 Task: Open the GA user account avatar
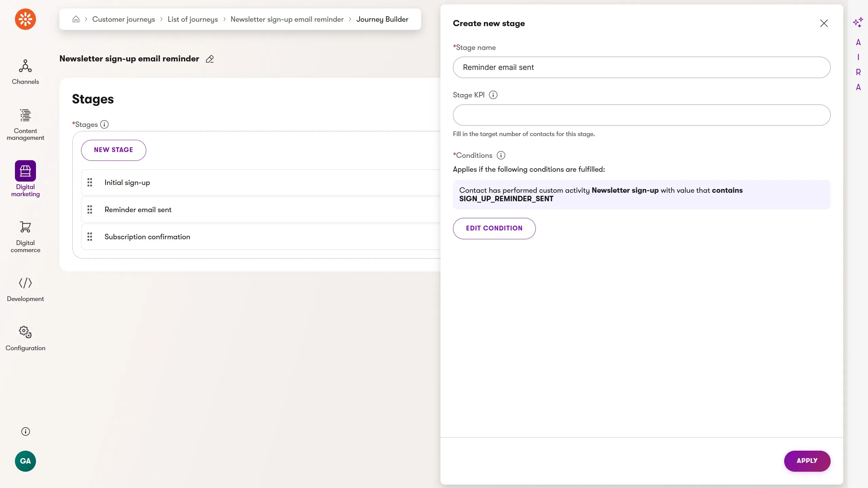point(25,461)
